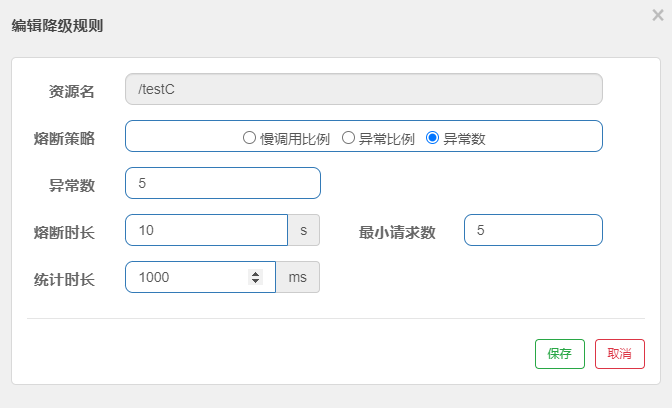Image resolution: width=672 pixels, height=408 pixels.
Task: Increase 统计时长 with the up arrow
Action: point(256,273)
